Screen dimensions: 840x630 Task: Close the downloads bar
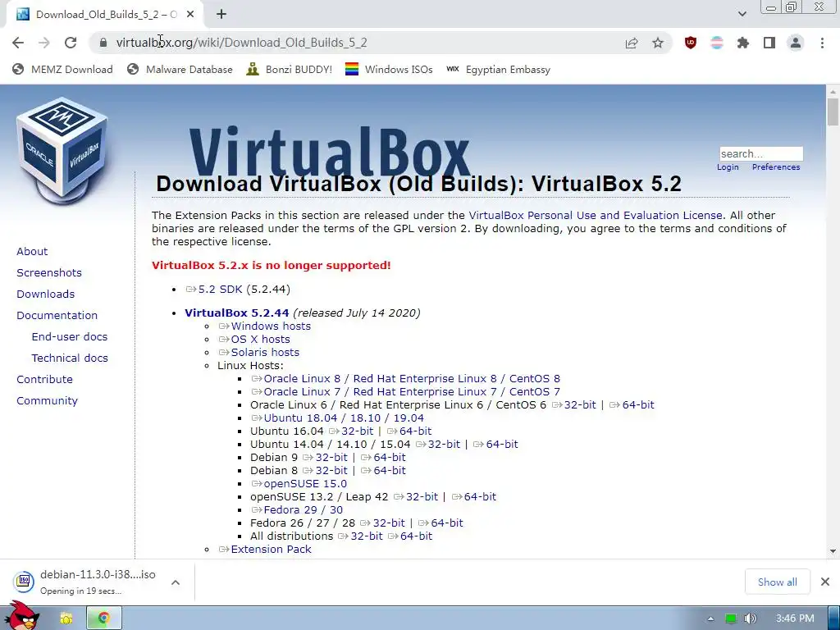(825, 582)
